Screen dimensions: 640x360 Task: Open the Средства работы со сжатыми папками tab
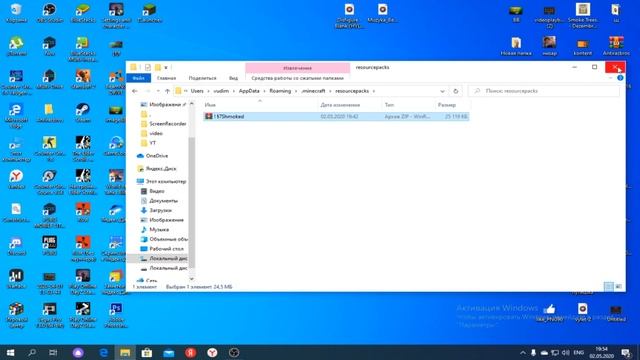coord(298,78)
